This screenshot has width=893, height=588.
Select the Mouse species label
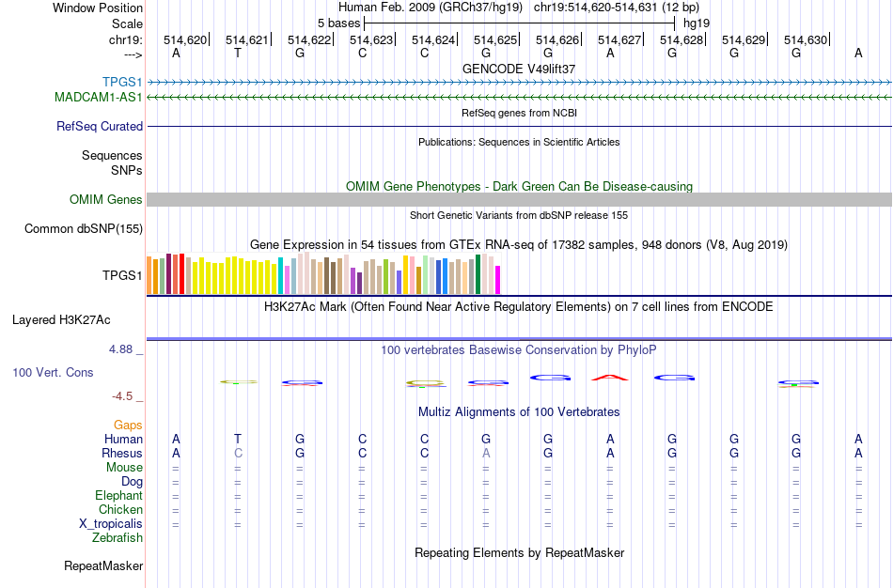tap(124, 468)
